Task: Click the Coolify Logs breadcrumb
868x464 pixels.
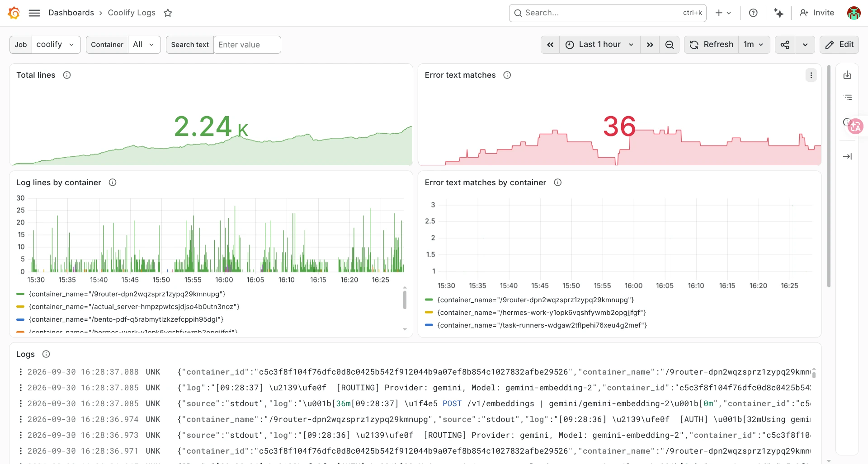Action: 132,13
